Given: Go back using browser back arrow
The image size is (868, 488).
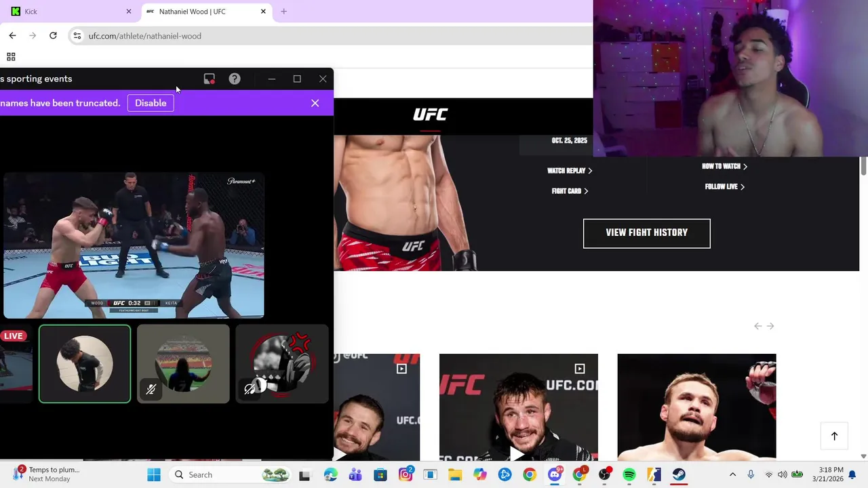Looking at the screenshot, I should pos(12,35).
